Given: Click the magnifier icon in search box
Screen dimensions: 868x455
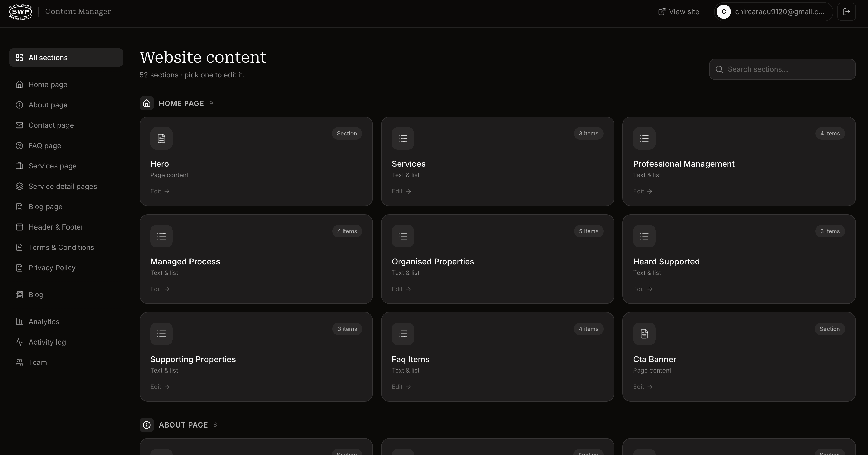Looking at the screenshot, I should tap(719, 69).
